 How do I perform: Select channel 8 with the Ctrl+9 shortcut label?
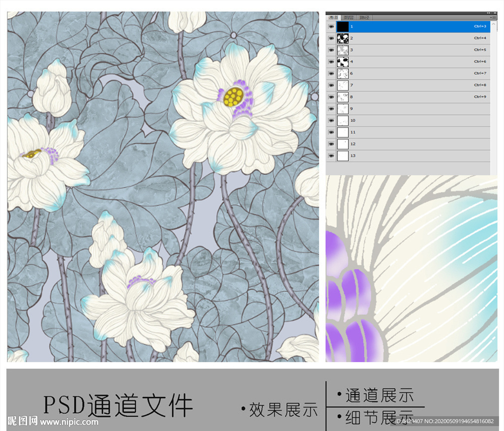pos(480,97)
